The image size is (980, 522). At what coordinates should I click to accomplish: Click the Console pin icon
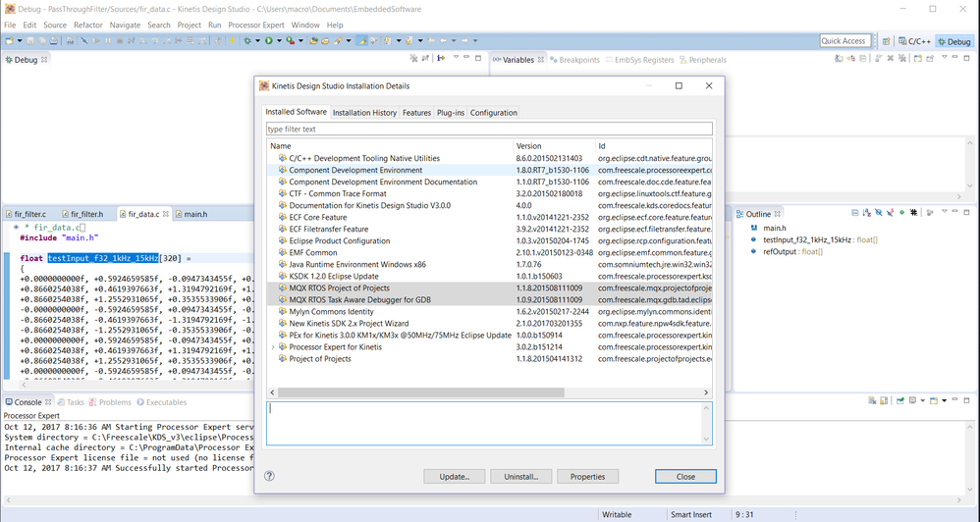pos(900,401)
